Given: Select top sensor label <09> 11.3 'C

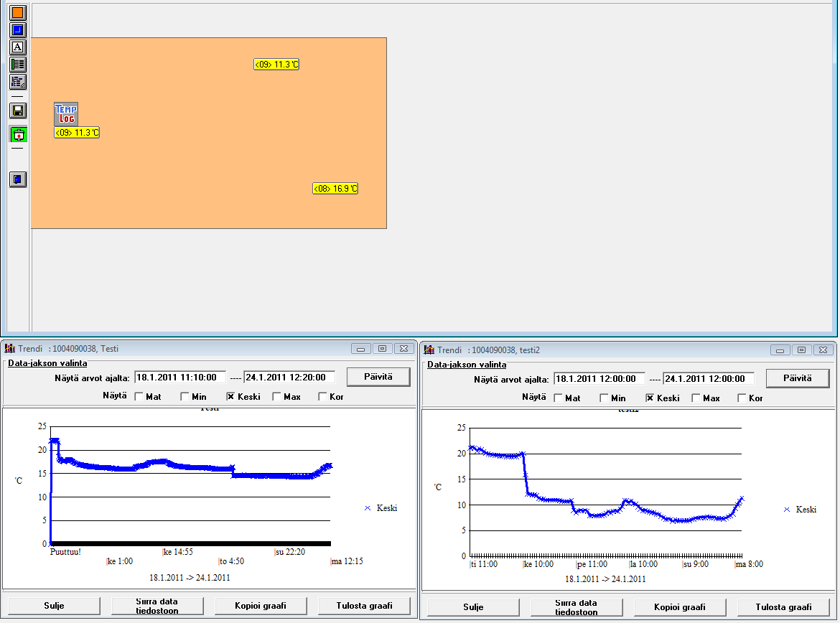Looking at the screenshot, I should tap(276, 65).
